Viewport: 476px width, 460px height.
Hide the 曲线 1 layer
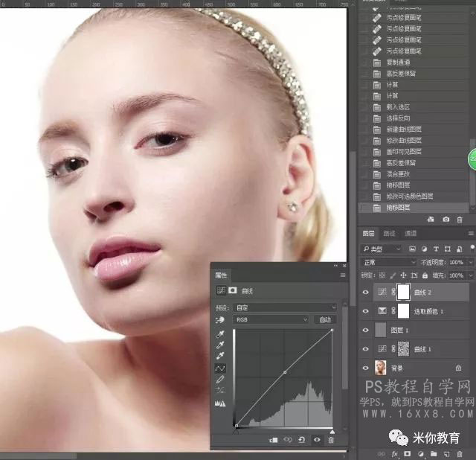click(365, 349)
